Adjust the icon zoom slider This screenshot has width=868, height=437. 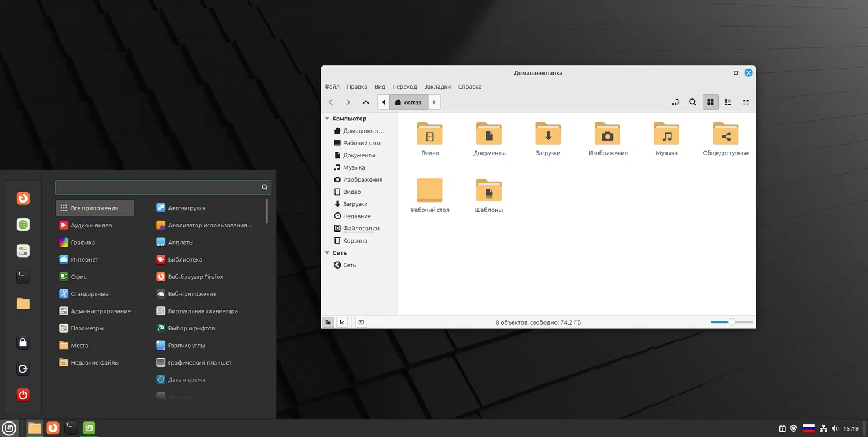pos(731,322)
